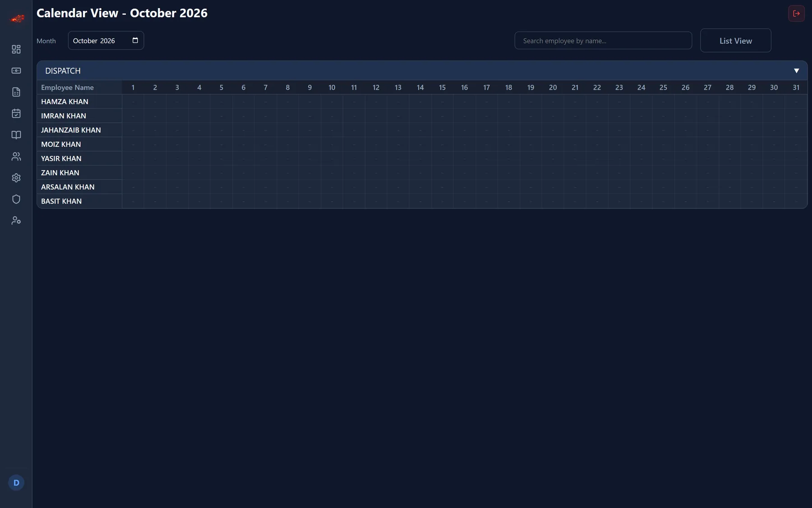Click HAMZA KHAN's cell for day 1
The height and width of the screenshot is (508, 812).
(x=133, y=102)
